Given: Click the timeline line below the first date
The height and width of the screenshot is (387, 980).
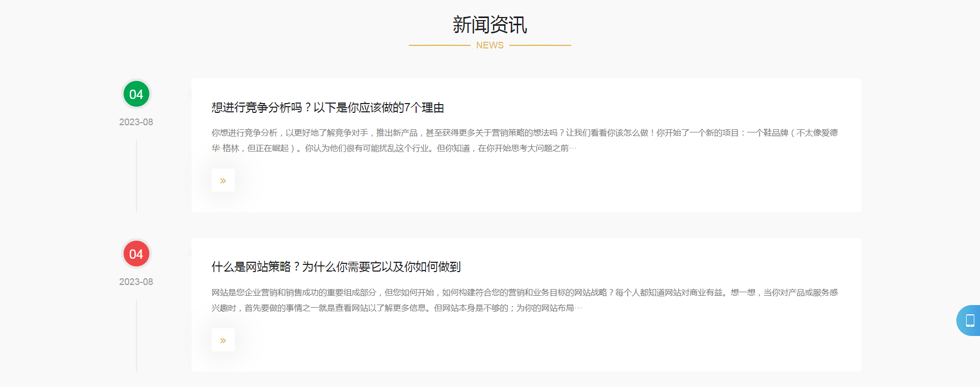Looking at the screenshot, I should tap(136, 175).
